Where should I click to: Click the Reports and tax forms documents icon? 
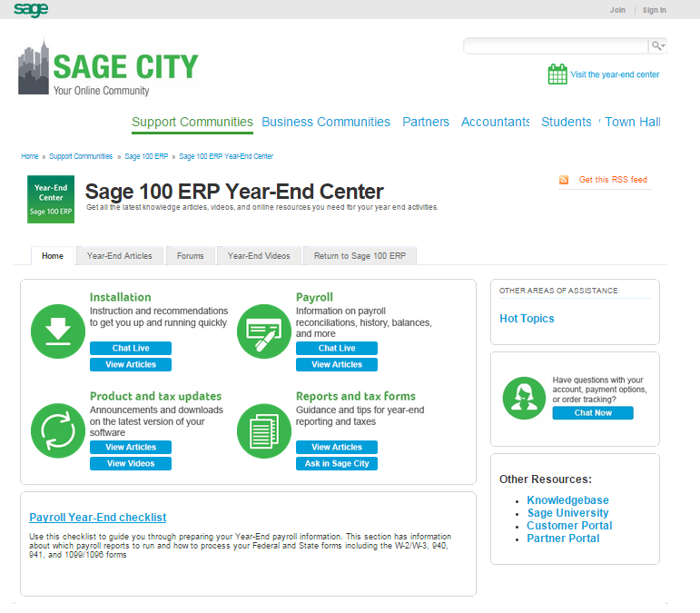point(264,430)
